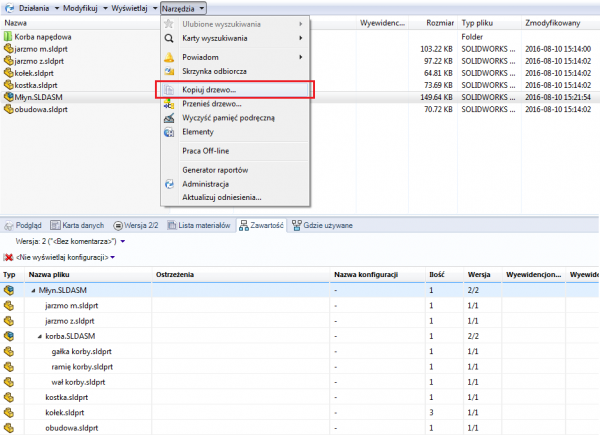Select ramię korby.sldprt in the tree
The width and height of the screenshot is (600, 435).
(x=82, y=367)
